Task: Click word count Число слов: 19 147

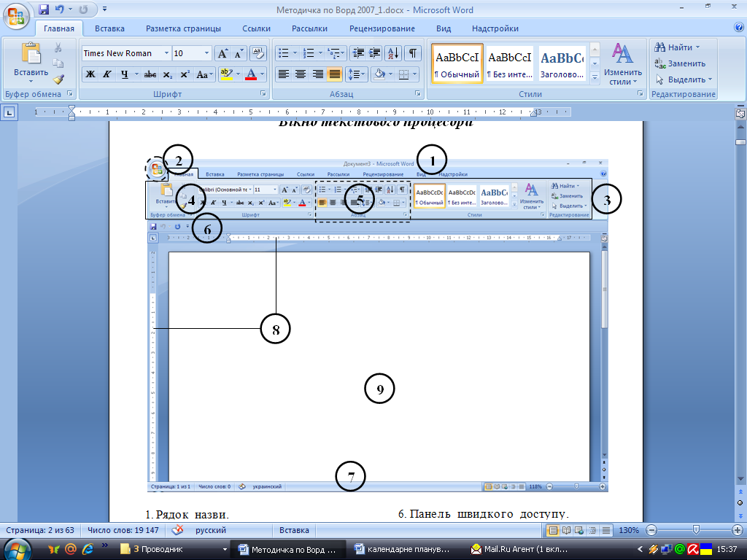Action: coord(123,530)
